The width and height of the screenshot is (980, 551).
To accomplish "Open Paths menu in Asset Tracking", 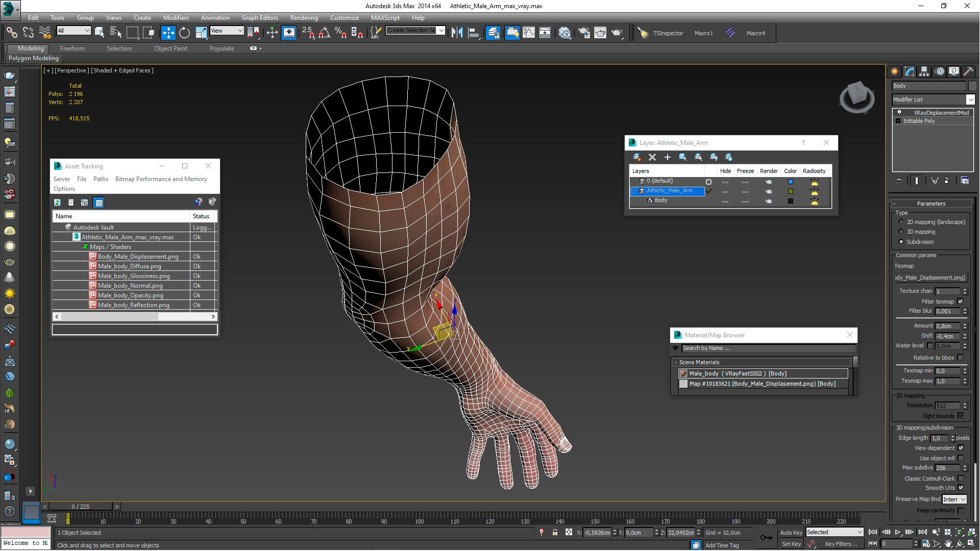I will pyautogui.click(x=101, y=179).
